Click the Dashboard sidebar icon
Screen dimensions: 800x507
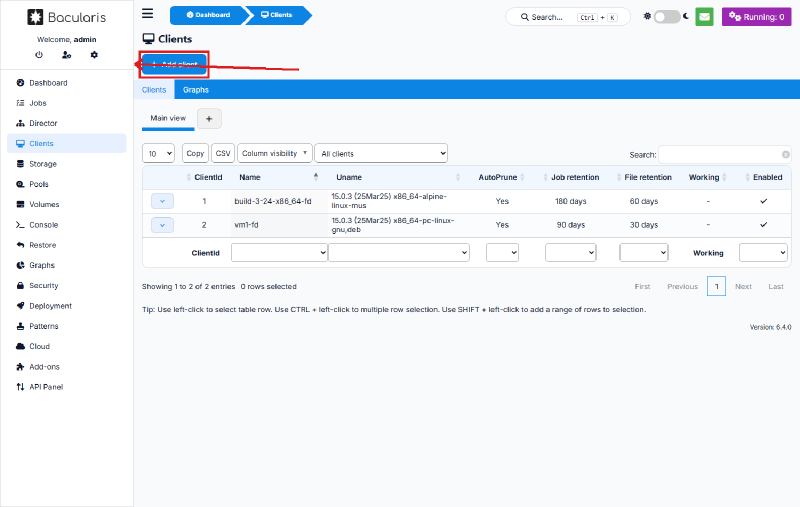[x=20, y=83]
